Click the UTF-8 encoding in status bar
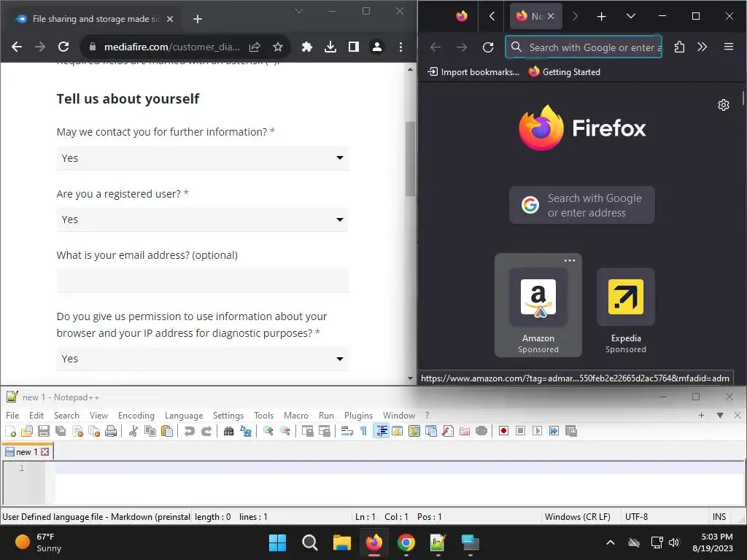747x560 pixels. point(636,517)
